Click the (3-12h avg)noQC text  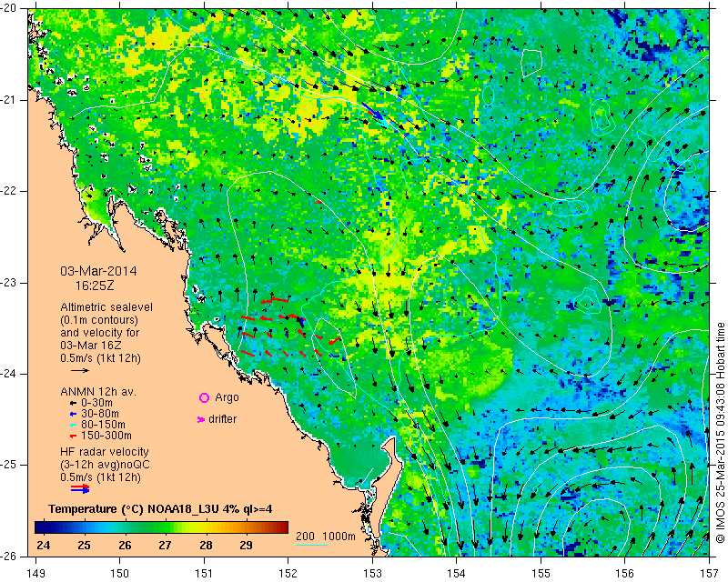point(105,465)
